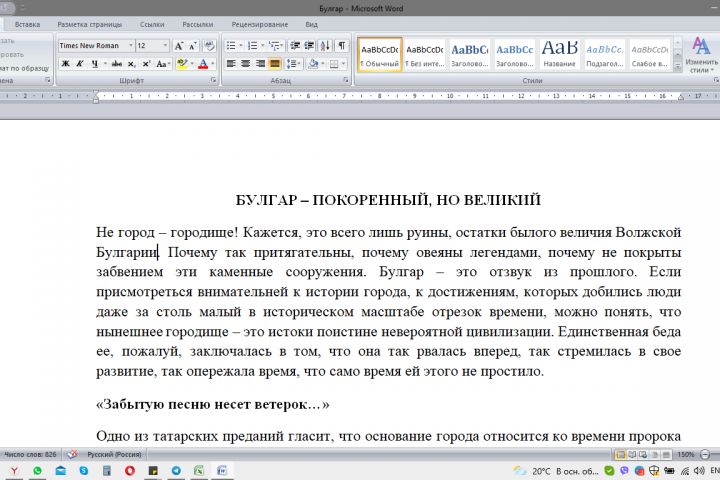The image size is (720, 480).
Task: Open the Paragraph (Абзац) dialog launcher
Action: 345,80
